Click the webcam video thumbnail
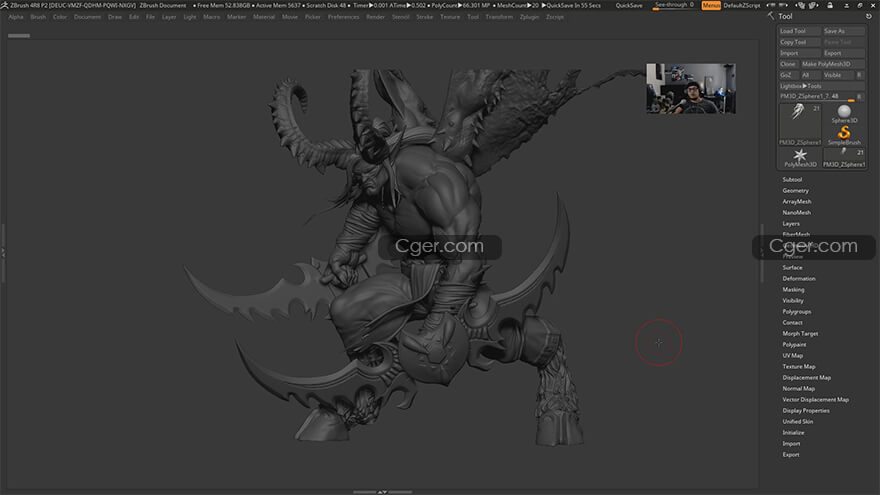Screen dimensions: 880x495 coord(691,89)
